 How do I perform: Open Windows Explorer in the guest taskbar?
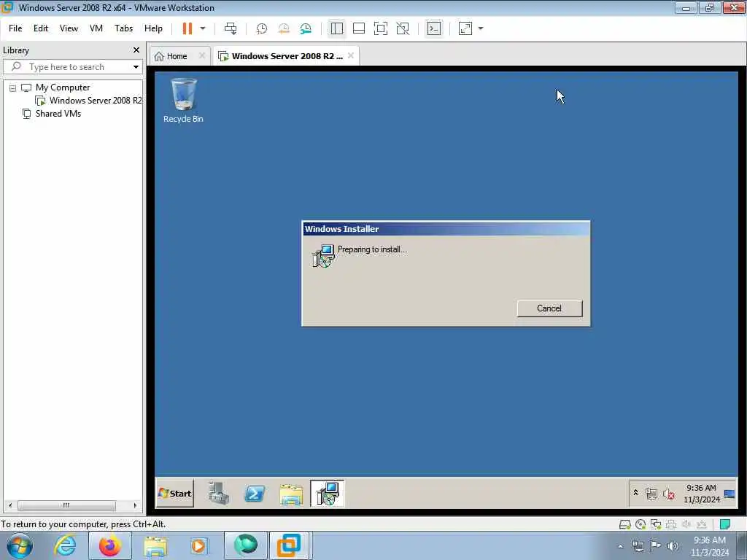[x=291, y=494]
